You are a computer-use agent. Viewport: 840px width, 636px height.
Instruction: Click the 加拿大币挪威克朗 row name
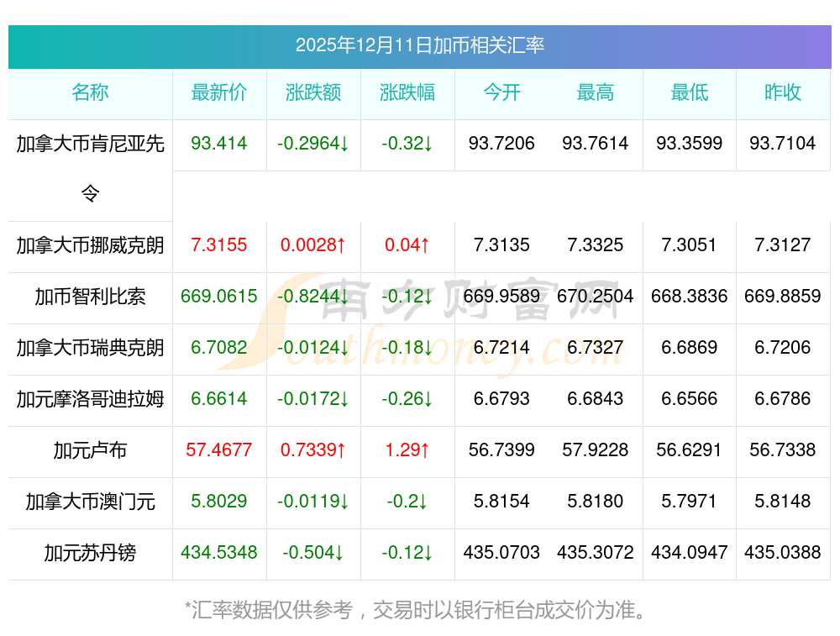coord(90,245)
